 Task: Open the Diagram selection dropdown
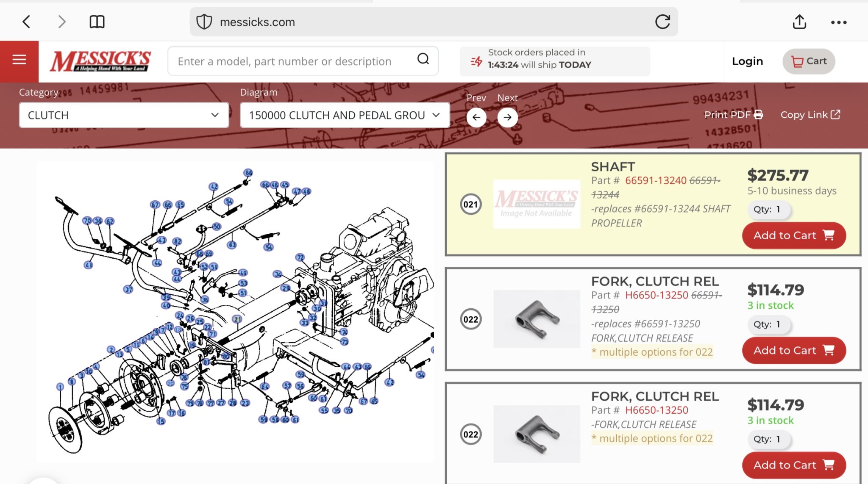tap(345, 115)
